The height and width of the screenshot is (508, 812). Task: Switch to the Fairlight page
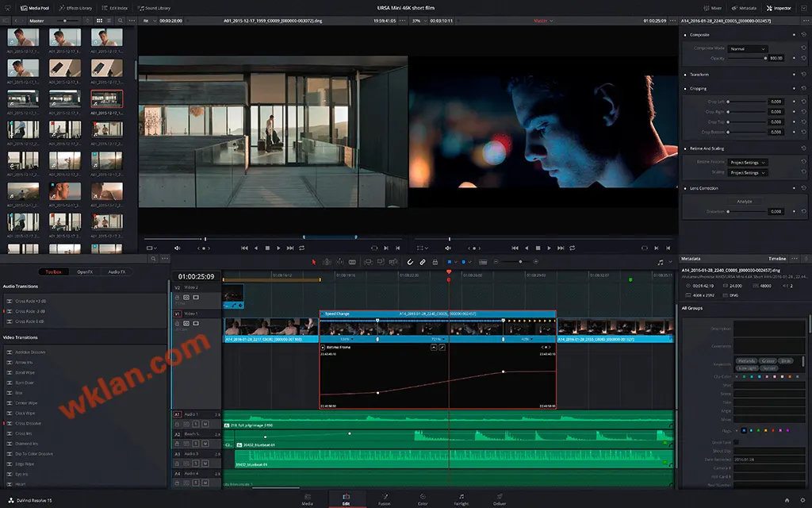point(461,499)
